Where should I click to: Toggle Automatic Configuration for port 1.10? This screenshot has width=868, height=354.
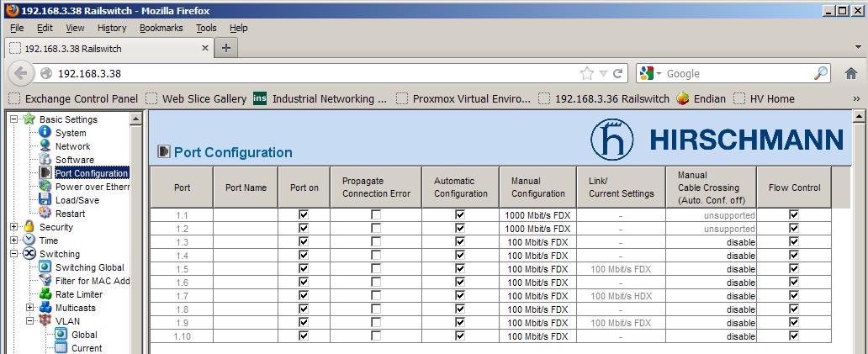(x=460, y=336)
